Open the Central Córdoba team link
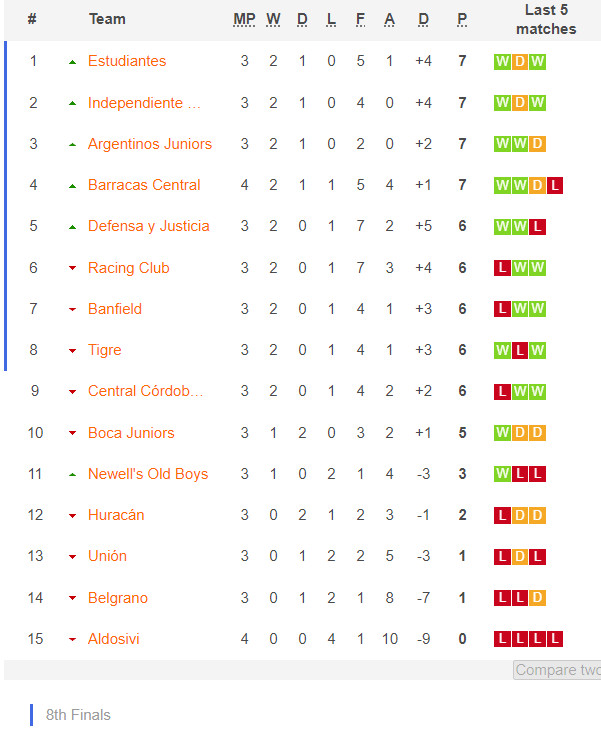The image size is (601, 735). coord(145,391)
